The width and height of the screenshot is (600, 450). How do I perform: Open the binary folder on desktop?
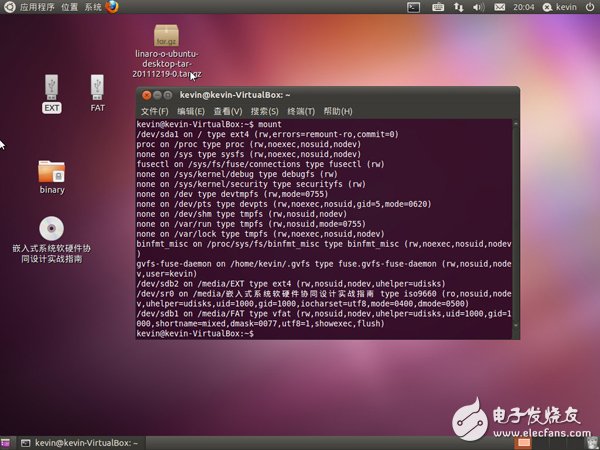tap(52, 172)
